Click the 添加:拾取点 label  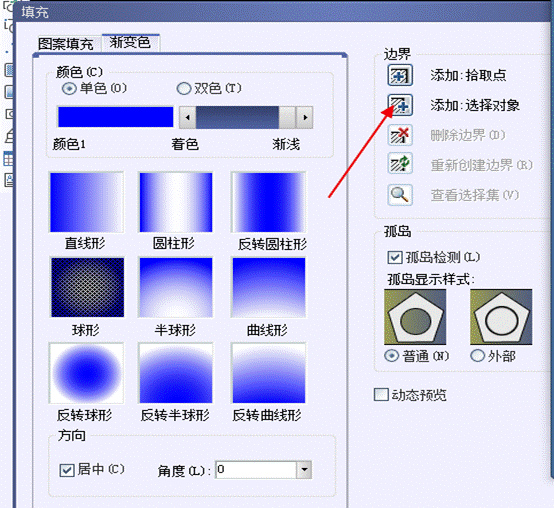(x=468, y=75)
